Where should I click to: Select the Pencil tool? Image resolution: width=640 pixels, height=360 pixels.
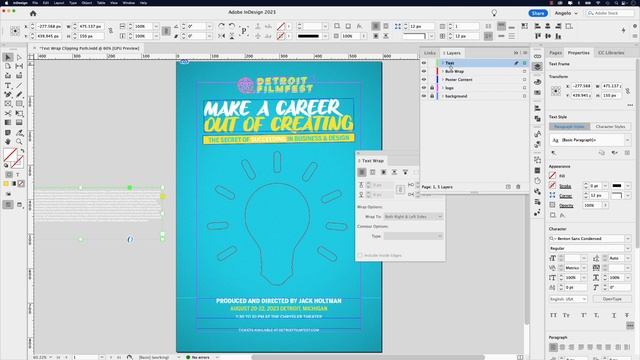19,94
